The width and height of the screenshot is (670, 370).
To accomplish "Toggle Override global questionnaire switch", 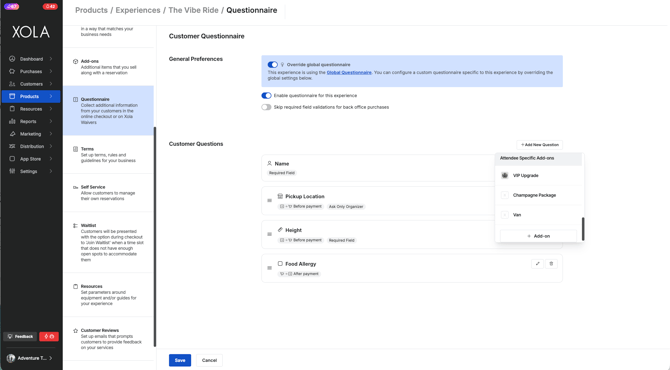I will (x=273, y=65).
